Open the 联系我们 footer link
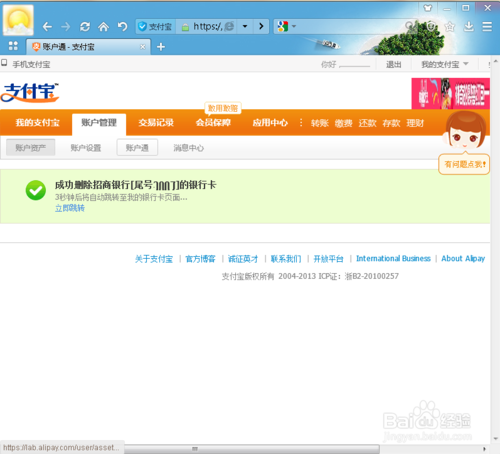 [286, 259]
